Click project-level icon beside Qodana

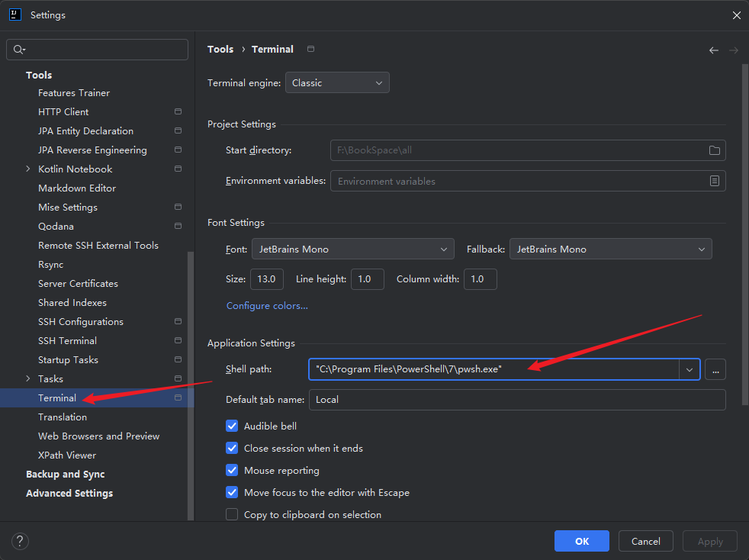pyautogui.click(x=178, y=226)
